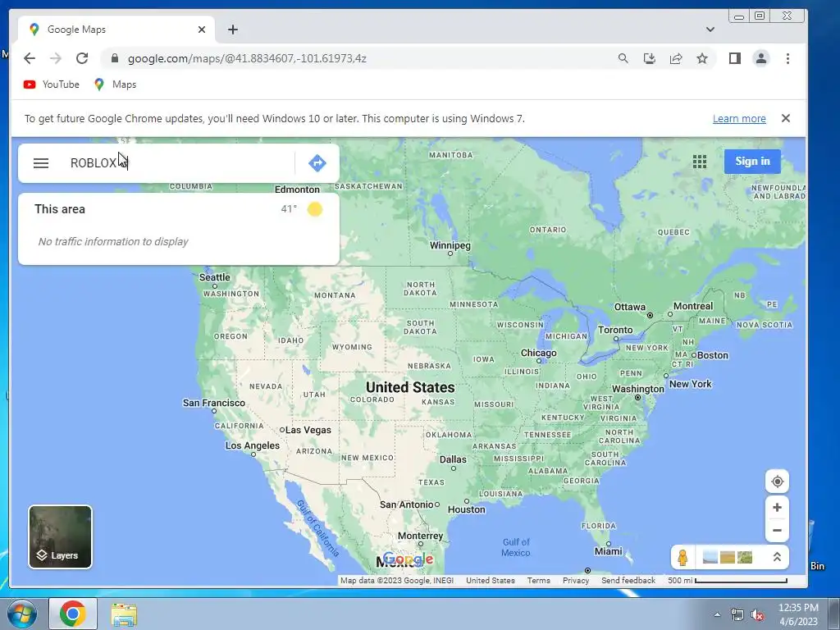Screen dimensions: 840x630
Task: Open the Layers thumbnail
Action: [x=60, y=536]
